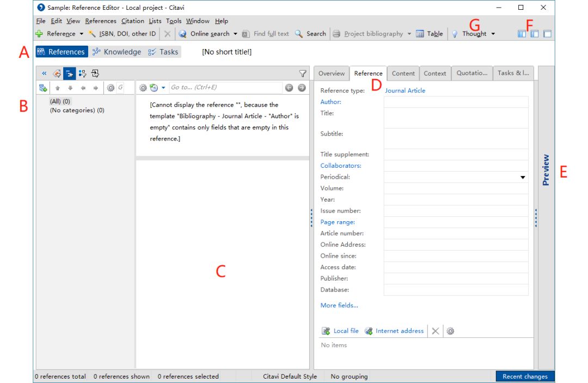Click the small G search field in categories

(x=120, y=87)
